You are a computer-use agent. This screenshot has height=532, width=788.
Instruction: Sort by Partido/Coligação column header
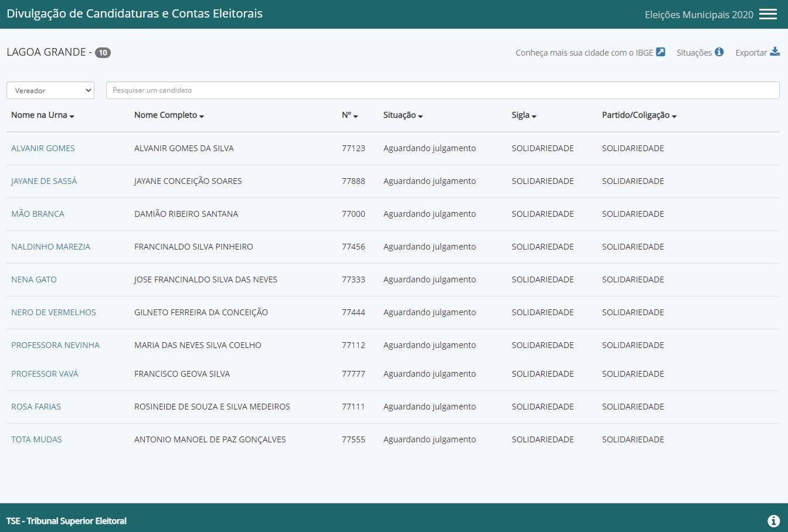[639, 115]
